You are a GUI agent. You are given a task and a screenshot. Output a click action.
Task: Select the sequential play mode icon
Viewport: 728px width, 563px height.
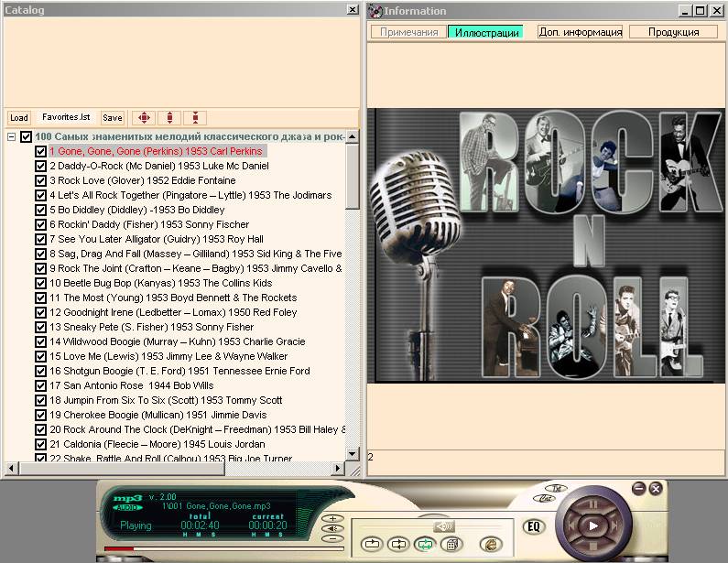click(x=399, y=544)
